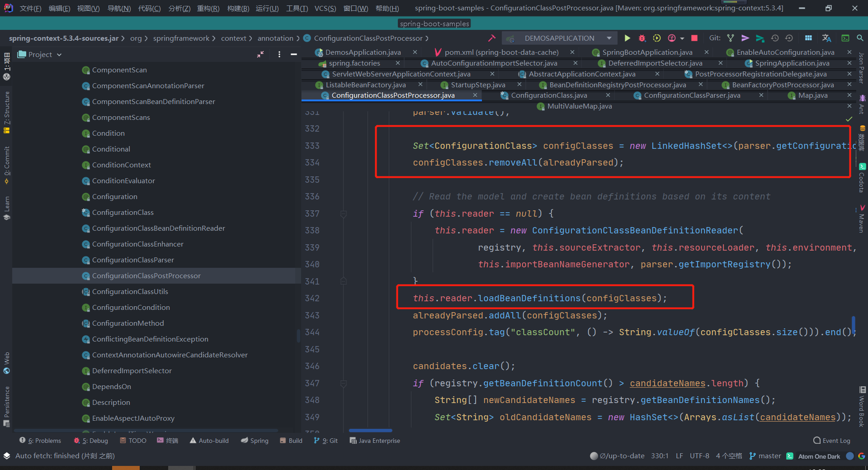Switch to the ConfigurationClassParser.java tab
Image resolution: width=868 pixels, height=470 pixels.
tap(692, 95)
